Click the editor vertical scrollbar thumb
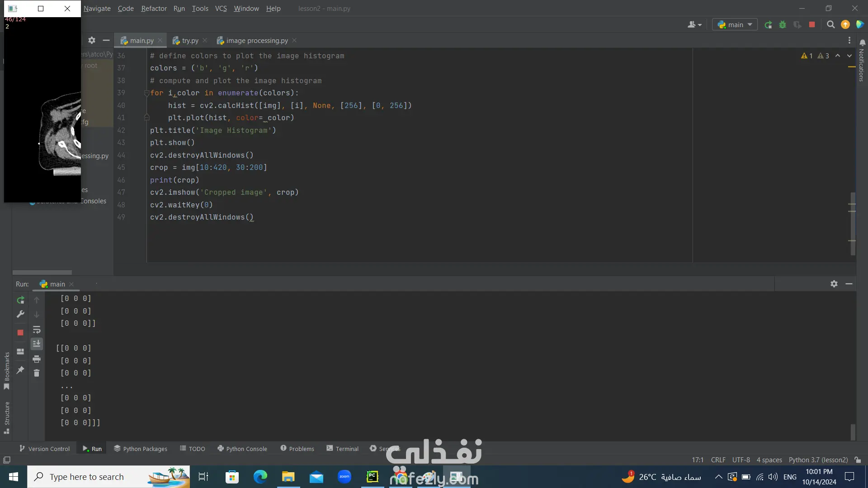Screen dimensions: 868x488 (853, 224)
